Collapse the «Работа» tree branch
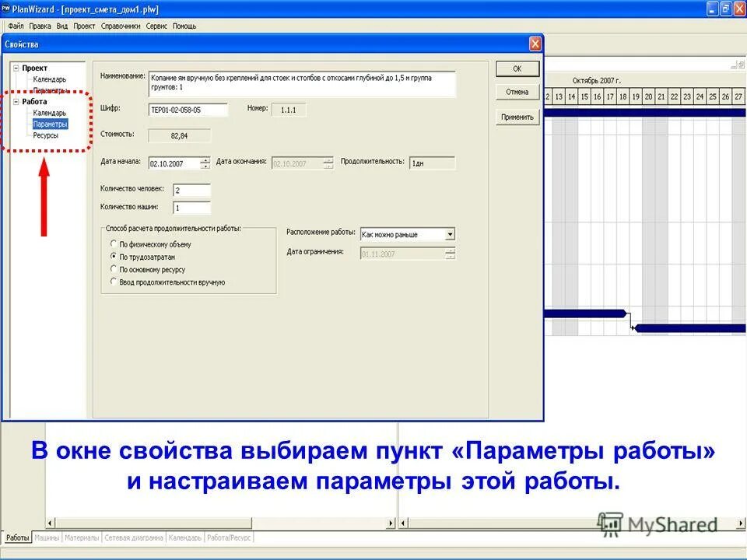This screenshot has width=747, height=560. [16, 102]
